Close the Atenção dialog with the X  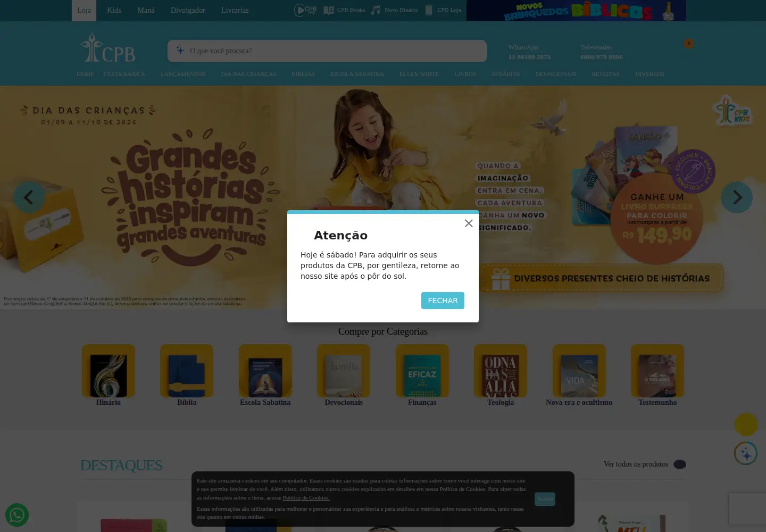pyautogui.click(x=469, y=223)
